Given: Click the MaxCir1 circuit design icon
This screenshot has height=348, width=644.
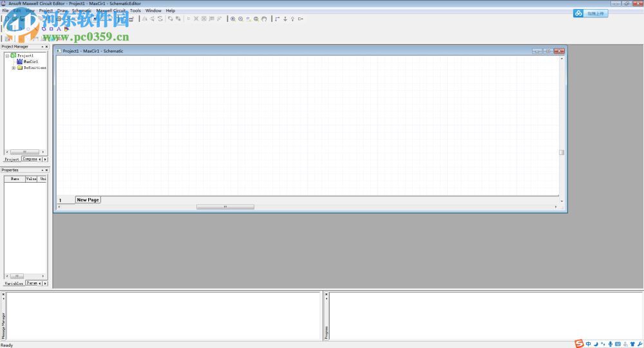Looking at the screenshot, I should pos(19,62).
